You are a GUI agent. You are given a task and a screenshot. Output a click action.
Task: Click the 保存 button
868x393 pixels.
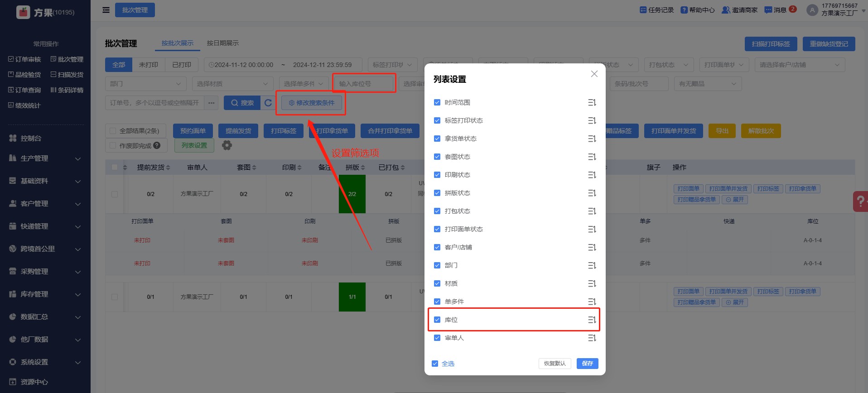pos(588,364)
